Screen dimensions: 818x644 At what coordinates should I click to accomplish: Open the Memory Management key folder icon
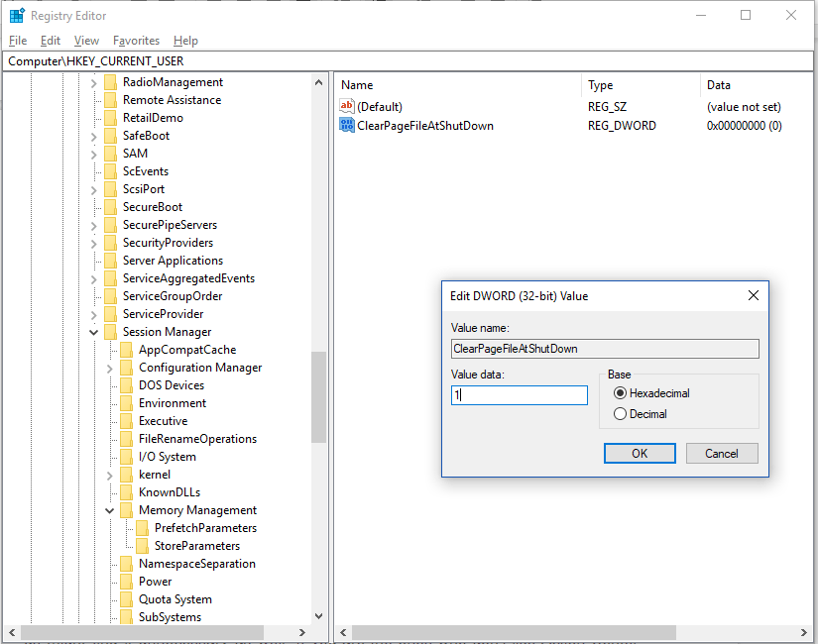(x=128, y=509)
